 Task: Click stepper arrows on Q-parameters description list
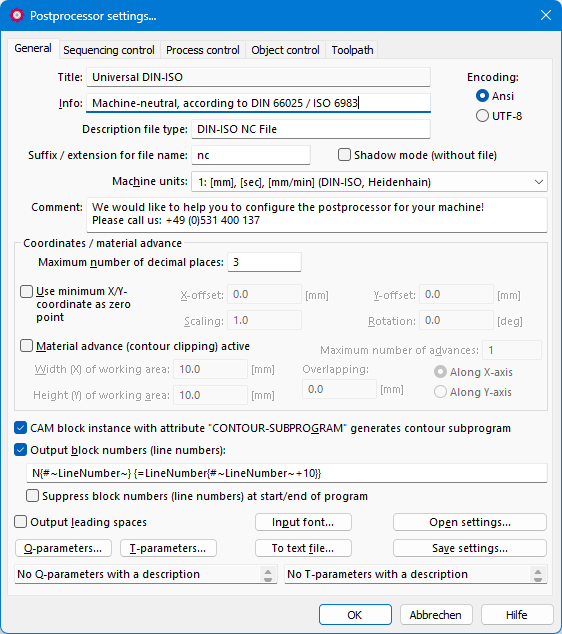[268, 575]
